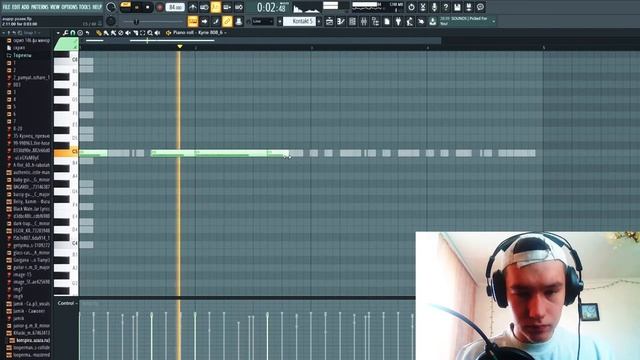Click the time display 0:02:48
This screenshot has height=360, width=640.
click(271, 7)
